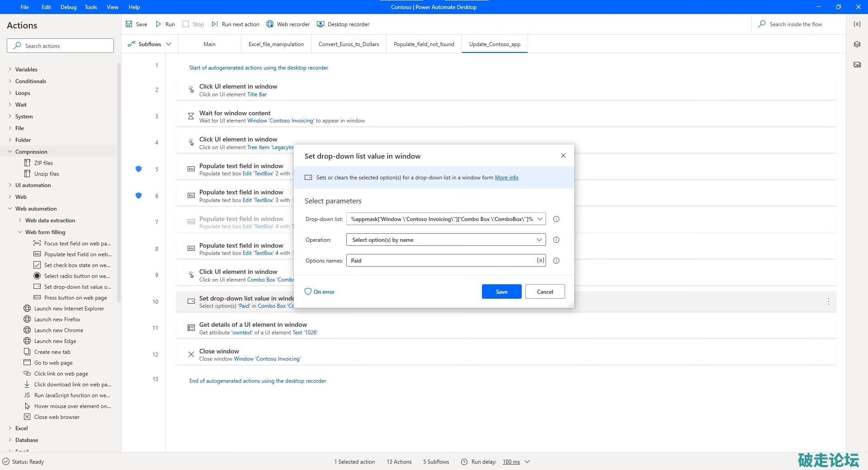Toggle the breakpoint on action 5
This screenshot has width=868, height=470.
pyautogui.click(x=139, y=169)
